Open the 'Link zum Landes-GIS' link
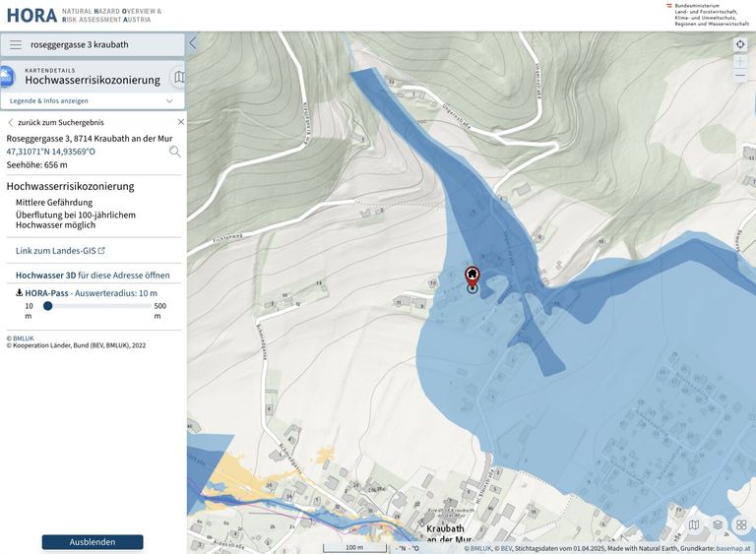The width and height of the screenshot is (756, 554). pos(60,251)
